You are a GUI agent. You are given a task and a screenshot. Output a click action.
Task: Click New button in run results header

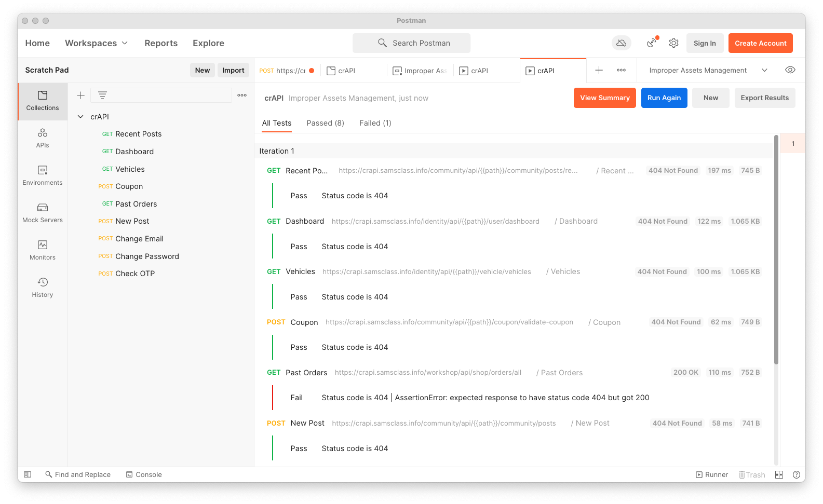pyautogui.click(x=711, y=98)
